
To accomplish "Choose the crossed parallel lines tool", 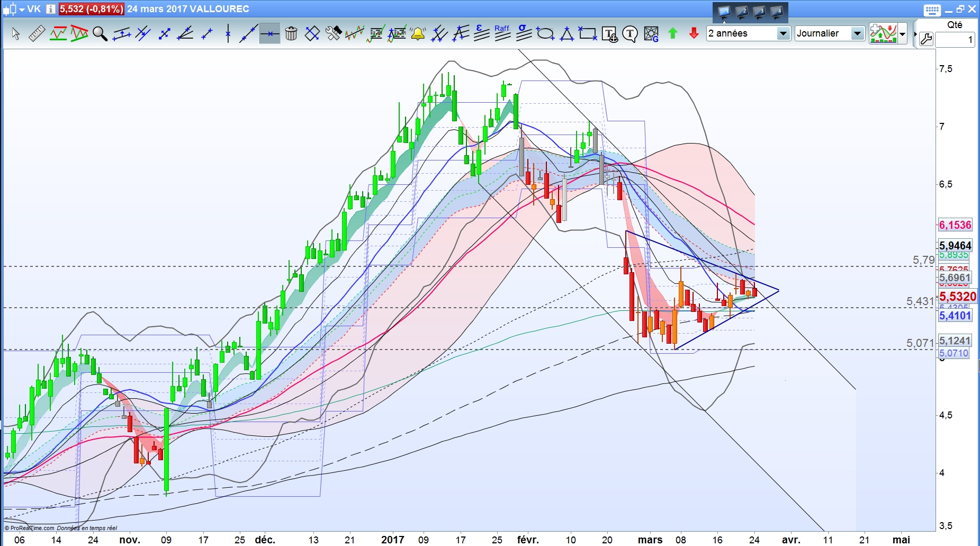I will point(143,34).
